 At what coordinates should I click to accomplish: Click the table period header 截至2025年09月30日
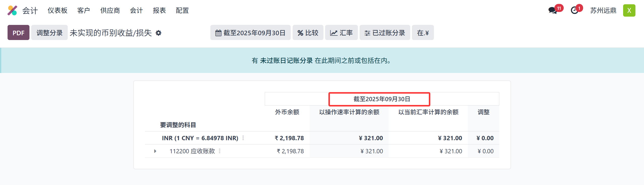click(382, 99)
